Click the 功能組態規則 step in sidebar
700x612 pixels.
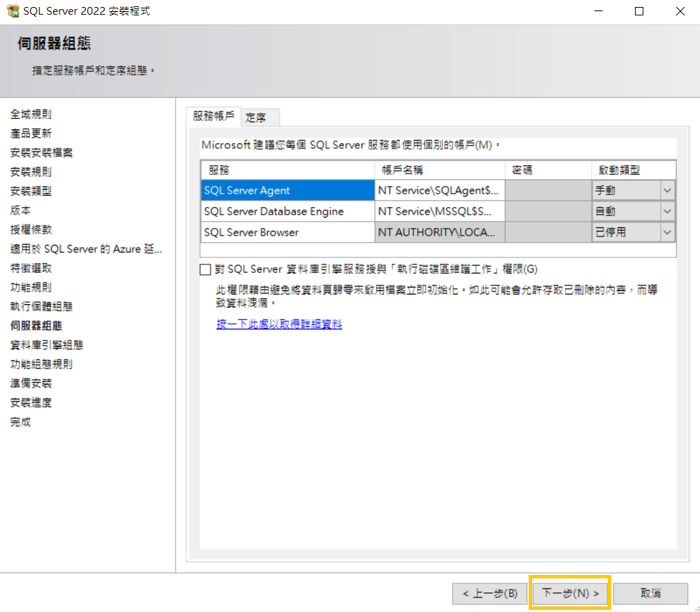(41, 364)
